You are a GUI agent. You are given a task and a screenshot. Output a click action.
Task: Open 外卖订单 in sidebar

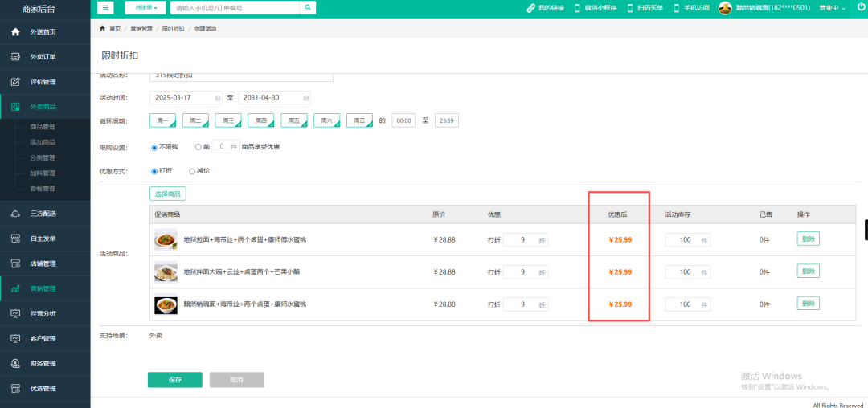tap(43, 57)
